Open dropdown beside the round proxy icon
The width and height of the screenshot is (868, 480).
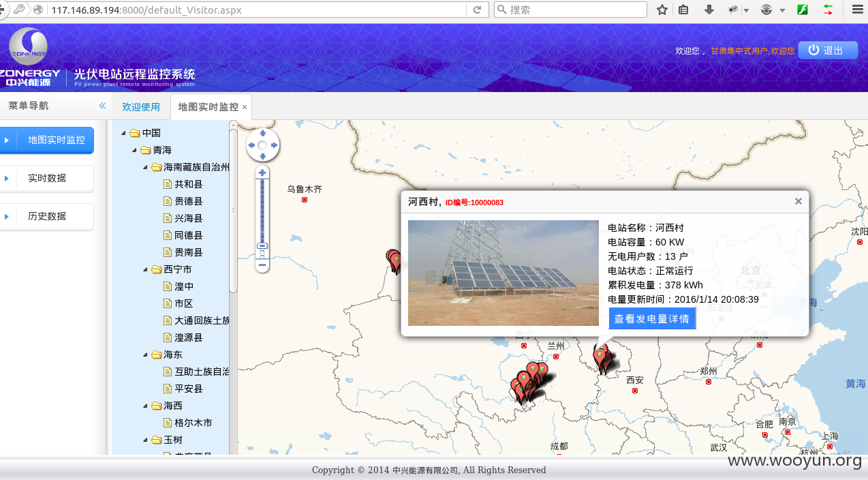(x=782, y=10)
